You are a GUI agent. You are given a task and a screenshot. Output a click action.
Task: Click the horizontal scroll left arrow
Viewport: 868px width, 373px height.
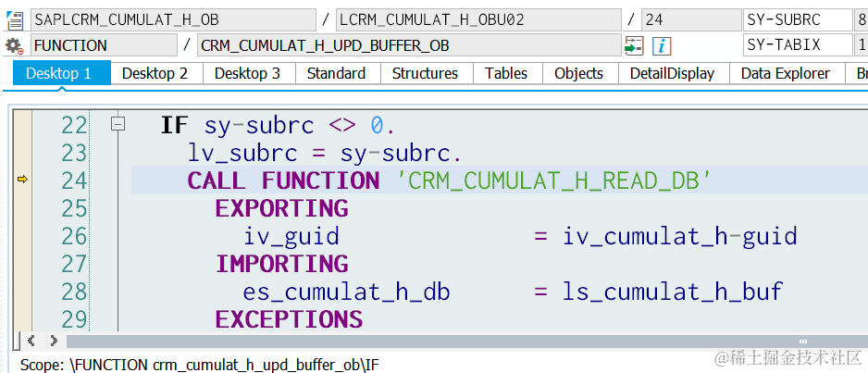point(31,341)
